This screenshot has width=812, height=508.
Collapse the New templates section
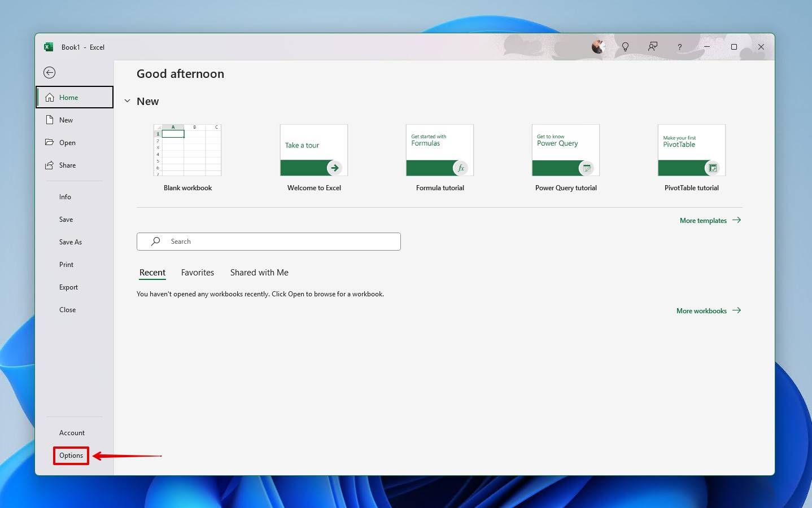(x=127, y=100)
